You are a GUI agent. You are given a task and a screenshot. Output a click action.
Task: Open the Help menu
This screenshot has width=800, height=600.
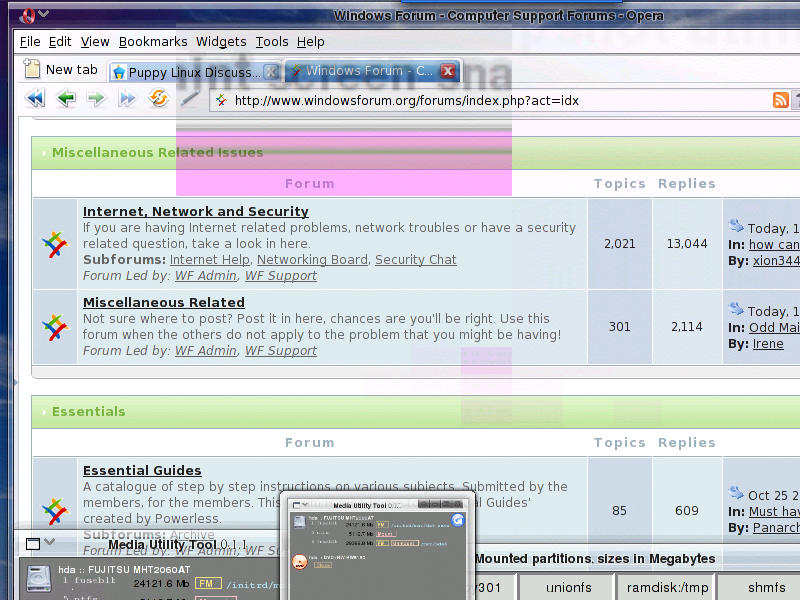311,42
